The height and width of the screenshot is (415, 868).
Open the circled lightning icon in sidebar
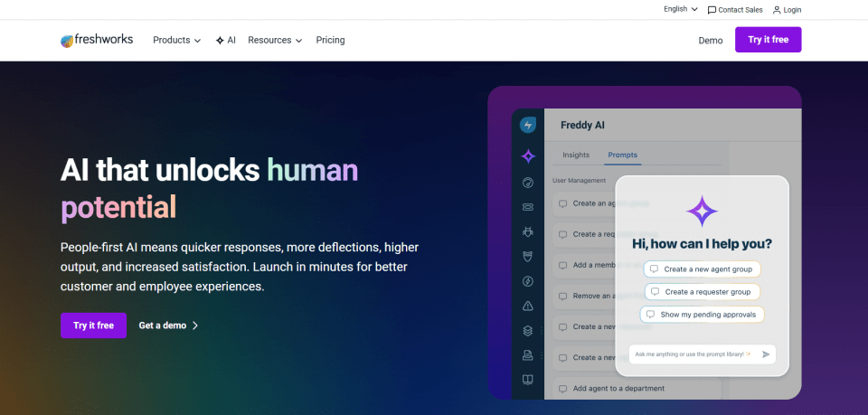527,281
